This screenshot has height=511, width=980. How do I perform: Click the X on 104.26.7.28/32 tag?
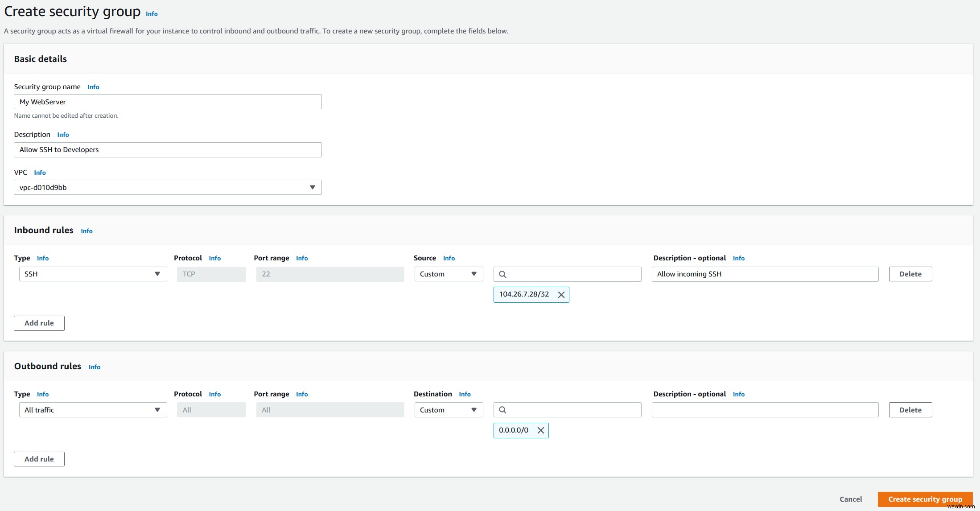point(560,294)
